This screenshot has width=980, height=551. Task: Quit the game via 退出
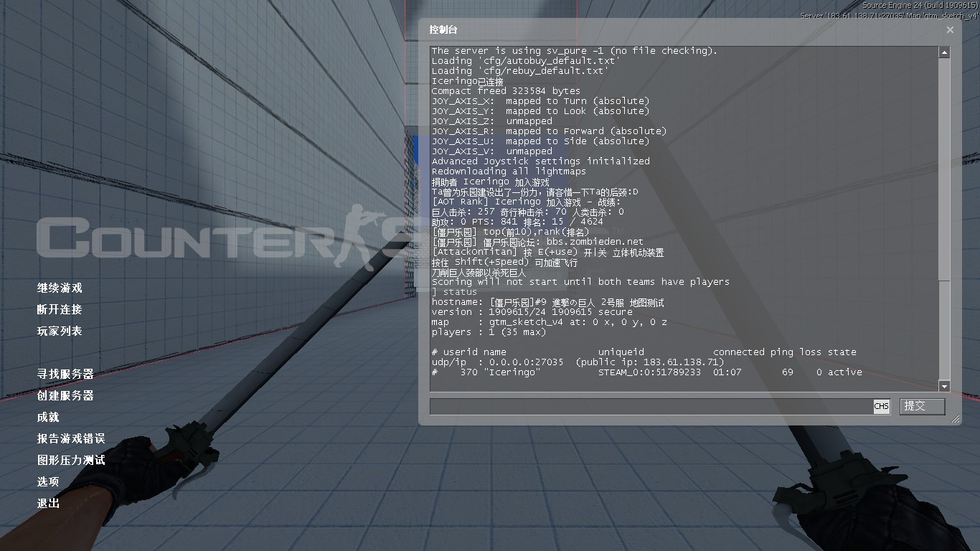(48, 503)
